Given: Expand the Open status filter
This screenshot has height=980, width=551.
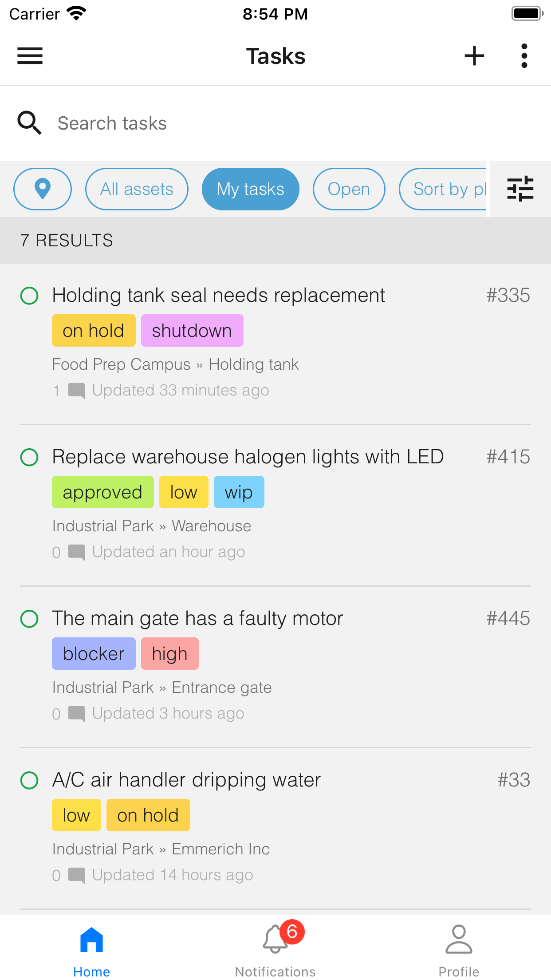Looking at the screenshot, I should click(x=349, y=189).
